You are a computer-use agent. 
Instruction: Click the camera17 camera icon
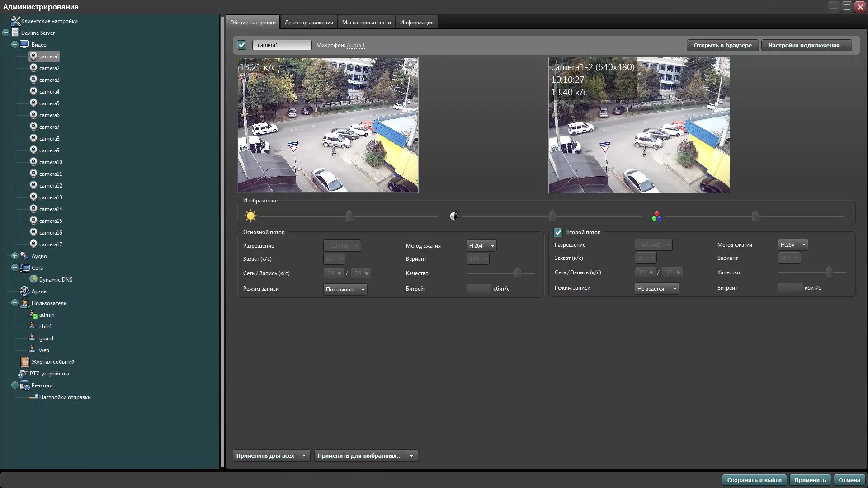[33, 244]
